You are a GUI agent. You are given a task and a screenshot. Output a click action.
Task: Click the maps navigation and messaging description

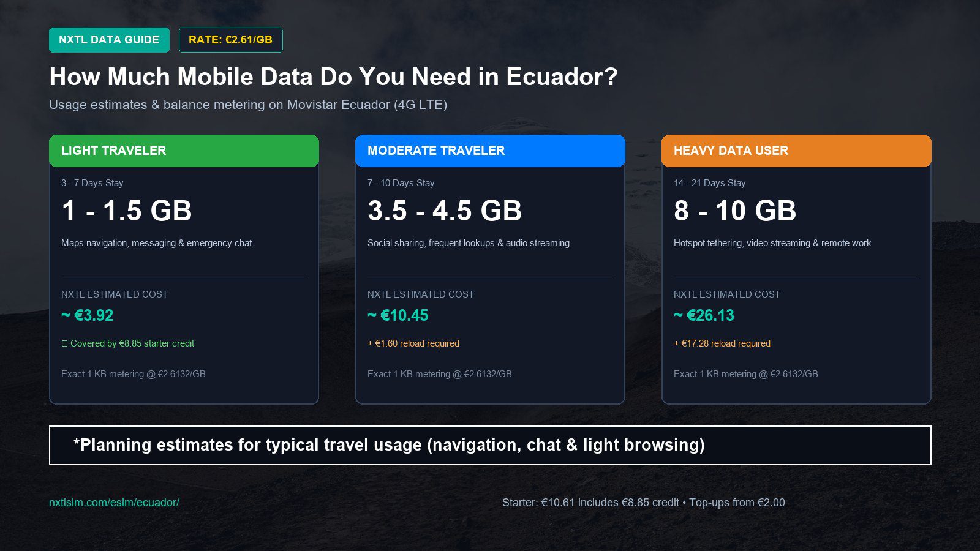(x=157, y=243)
